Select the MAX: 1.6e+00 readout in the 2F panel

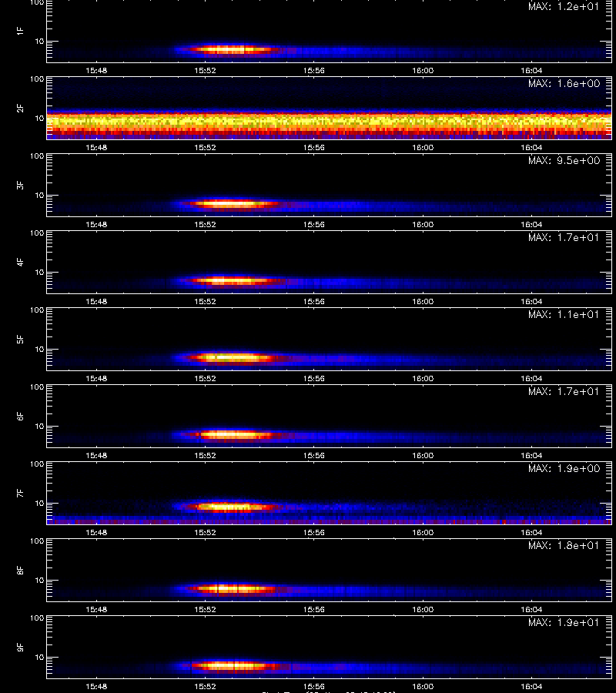click(x=564, y=83)
